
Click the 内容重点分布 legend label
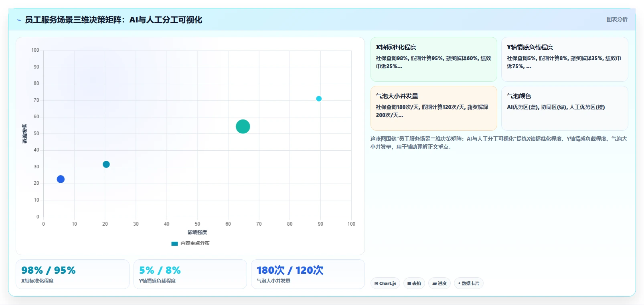(195, 243)
